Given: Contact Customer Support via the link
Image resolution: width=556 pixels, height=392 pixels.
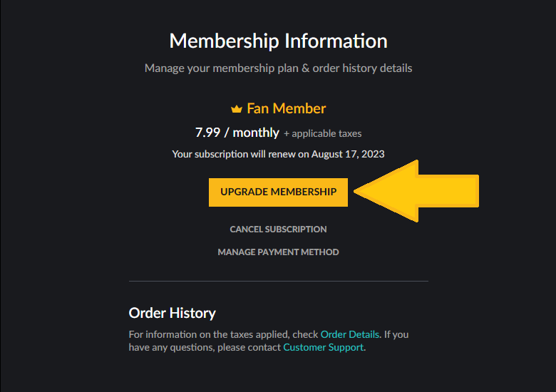Looking at the screenshot, I should pyautogui.click(x=324, y=347).
